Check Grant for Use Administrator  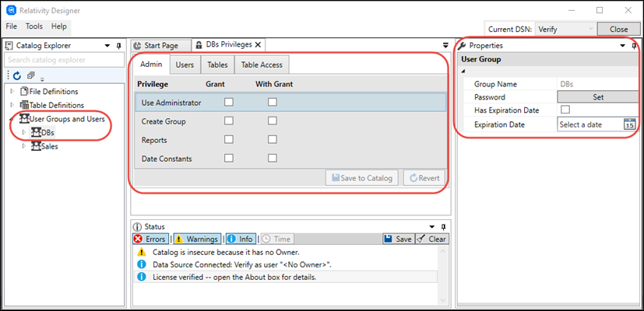click(x=229, y=102)
